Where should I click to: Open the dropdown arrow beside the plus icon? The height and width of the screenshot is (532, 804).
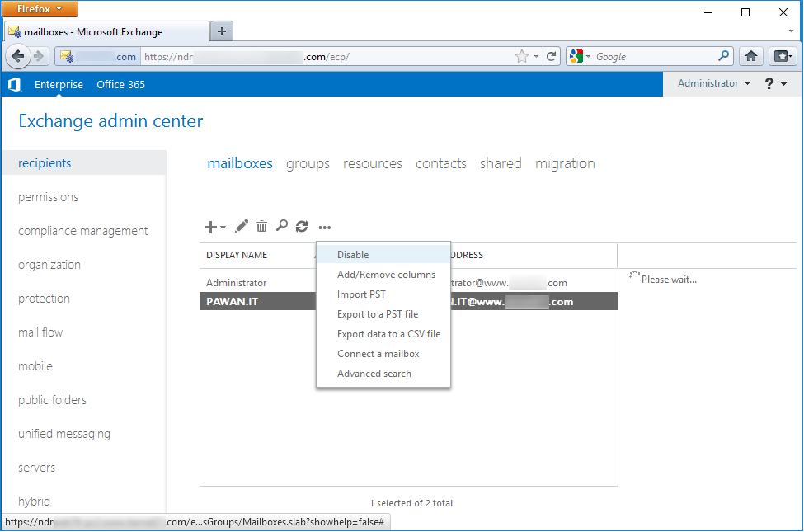coord(223,228)
